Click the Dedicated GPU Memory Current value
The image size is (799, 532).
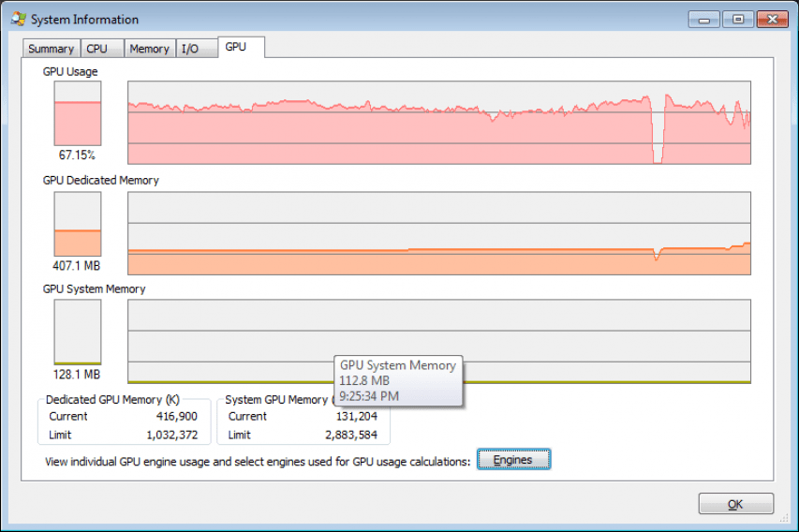pyautogui.click(x=176, y=416)
